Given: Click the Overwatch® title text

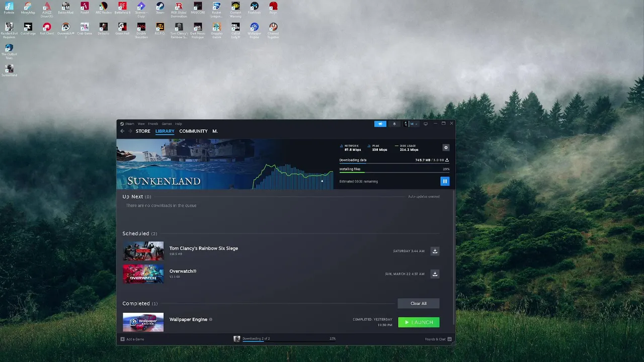Looking at the screenshot, I should coord(183,271).
